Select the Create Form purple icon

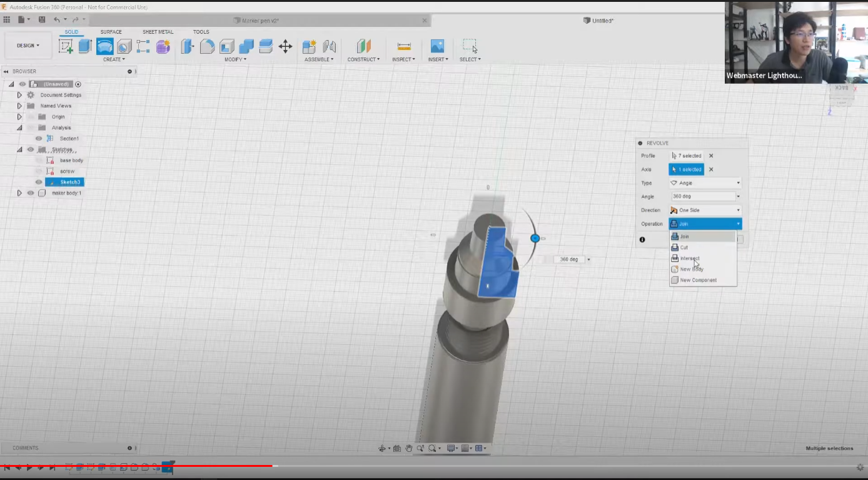pos(163,46)
